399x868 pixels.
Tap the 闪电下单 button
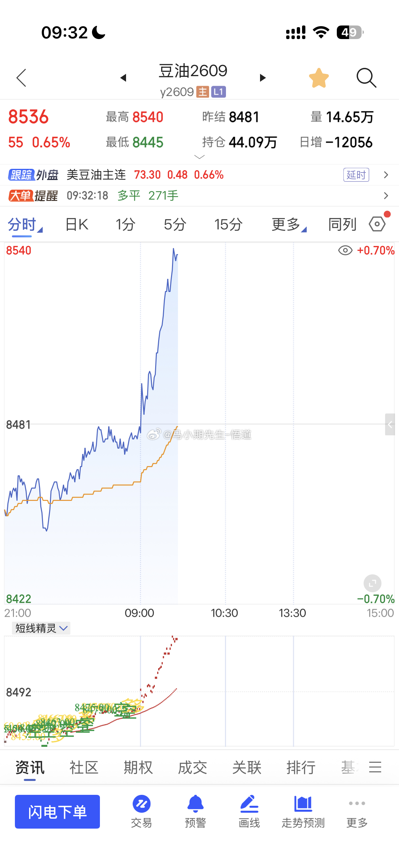tap(57, 811)
